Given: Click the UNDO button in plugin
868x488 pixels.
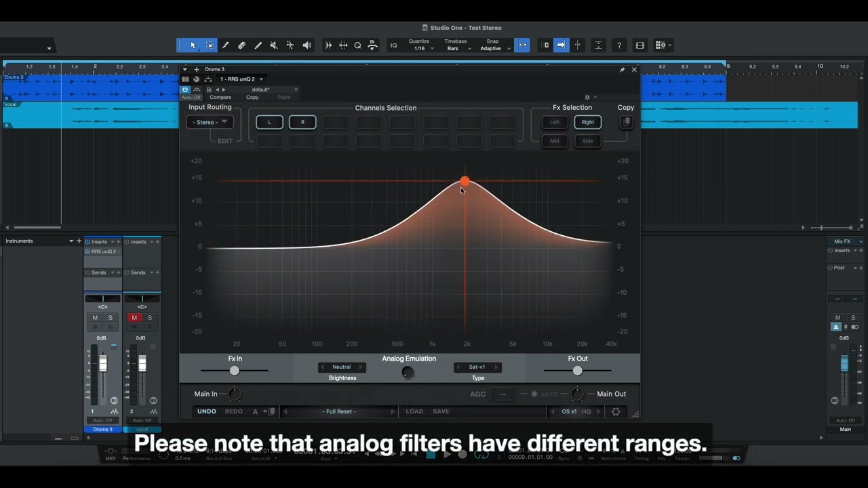Looking at the screenshot, I should click(x=207, y=411).
